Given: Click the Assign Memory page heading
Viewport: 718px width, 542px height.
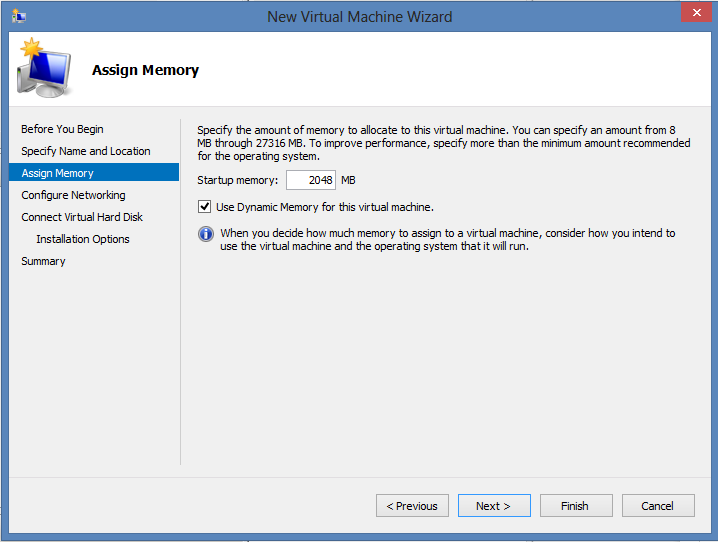Looking at the screenshot, I should click(x=145, y=70).
